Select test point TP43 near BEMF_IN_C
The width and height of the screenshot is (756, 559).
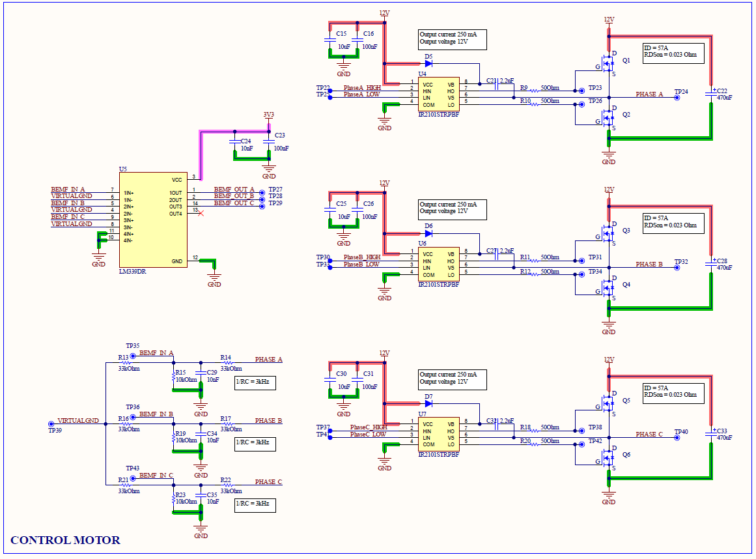[x=133, y=478]
